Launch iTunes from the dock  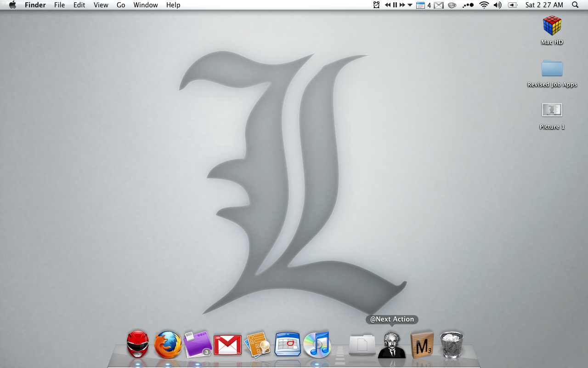coord(317,344)
